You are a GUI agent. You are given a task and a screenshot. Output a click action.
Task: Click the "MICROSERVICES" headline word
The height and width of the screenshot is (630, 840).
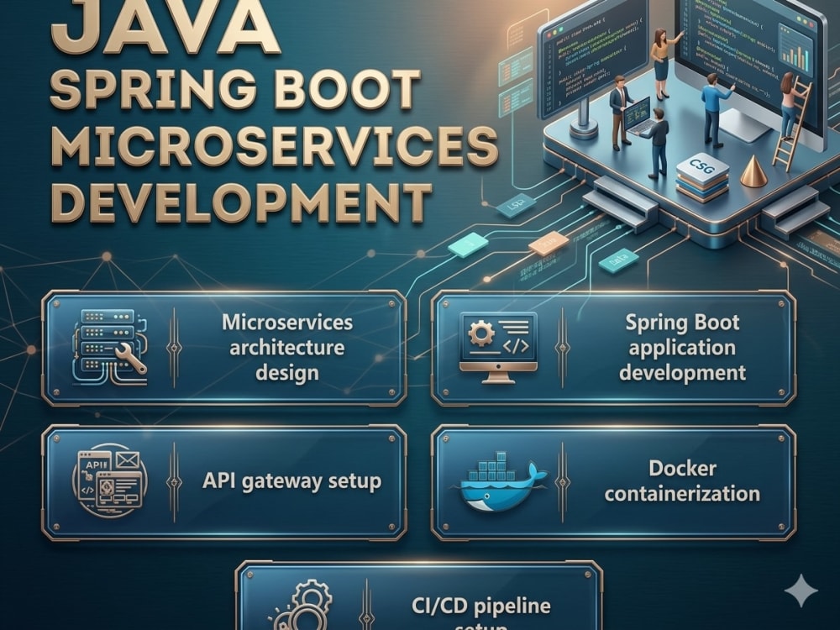pyautogui.click(x=275, y=146)
